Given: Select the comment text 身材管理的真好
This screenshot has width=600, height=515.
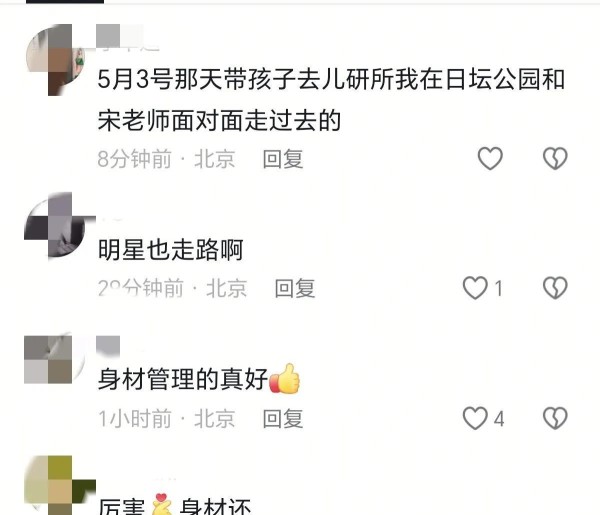Looking at the screenshot, I should click(x=183, y=379).
